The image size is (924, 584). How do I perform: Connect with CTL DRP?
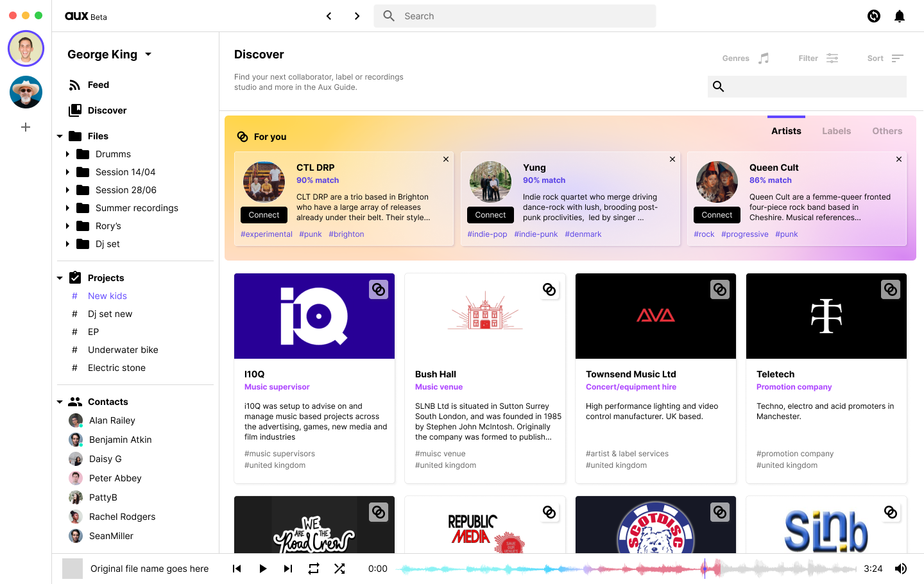(264, 215)
